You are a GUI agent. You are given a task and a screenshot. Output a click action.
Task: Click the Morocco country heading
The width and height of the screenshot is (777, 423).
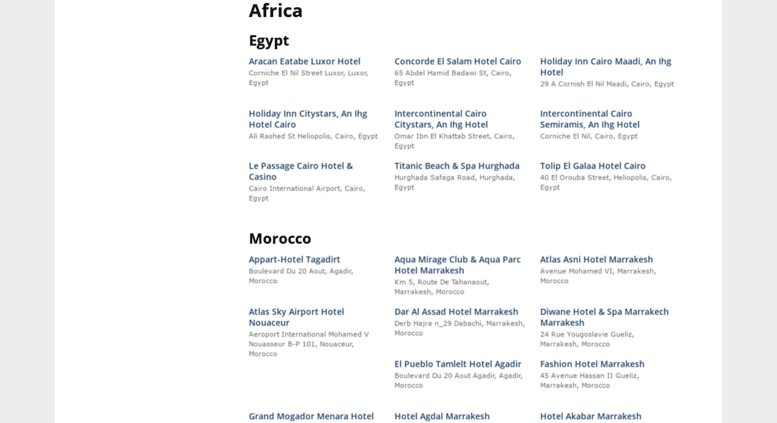(280, 239)
